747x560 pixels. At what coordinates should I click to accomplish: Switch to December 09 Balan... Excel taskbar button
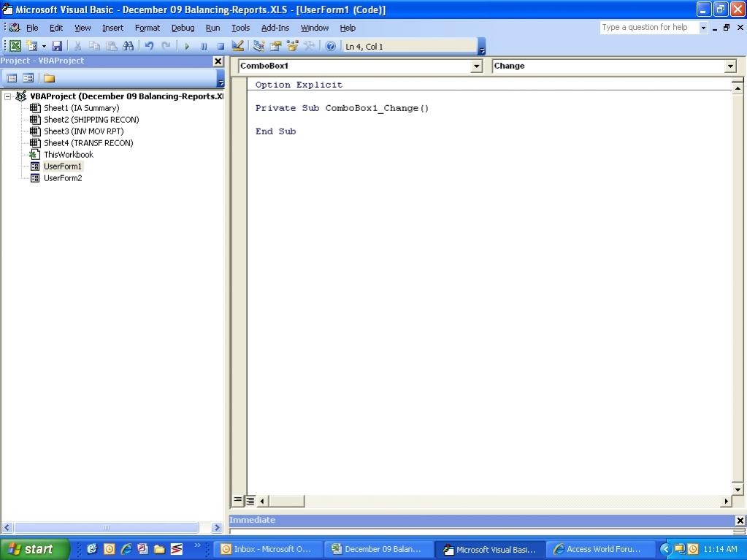(x=379, y=549)
